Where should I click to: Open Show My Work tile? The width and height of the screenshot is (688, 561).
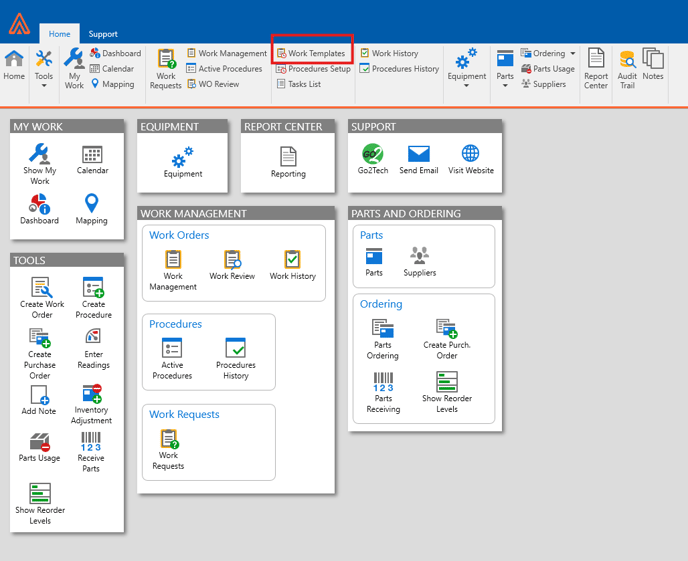[39, 164]
